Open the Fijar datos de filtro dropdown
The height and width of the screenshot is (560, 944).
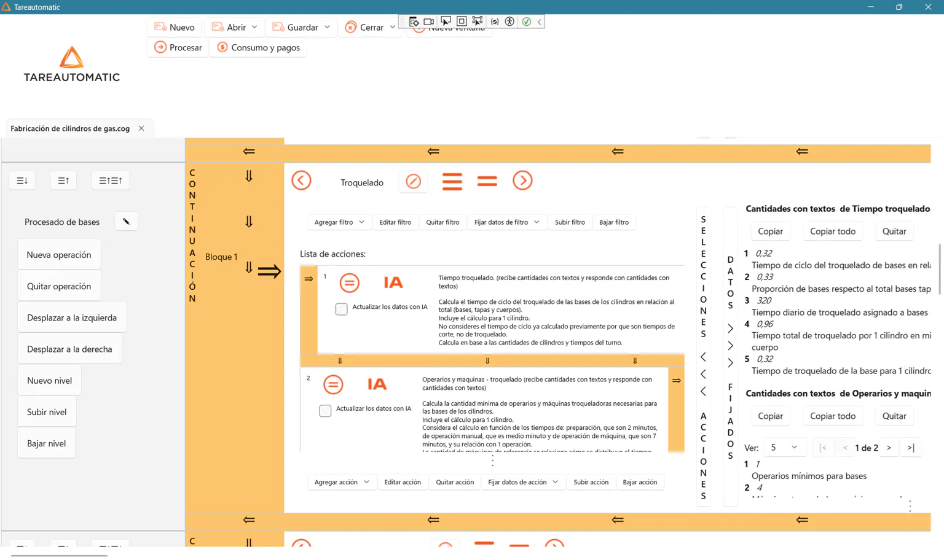pyautogui.click(x=506, y=222)
